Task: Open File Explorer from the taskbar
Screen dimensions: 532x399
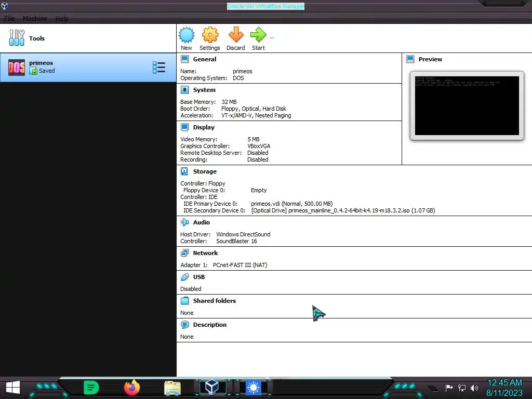Action: point(172,388)
